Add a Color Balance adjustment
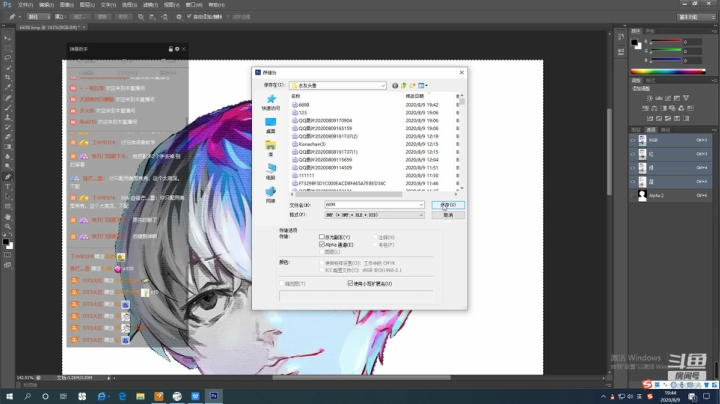Screen dimensions: 720x404 tap(654, 108)
